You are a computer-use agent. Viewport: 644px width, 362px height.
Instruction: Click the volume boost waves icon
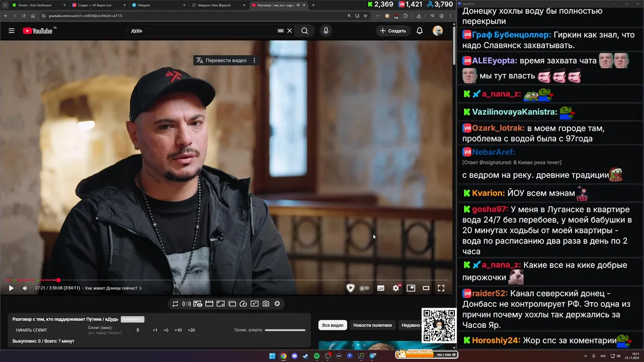186,304
